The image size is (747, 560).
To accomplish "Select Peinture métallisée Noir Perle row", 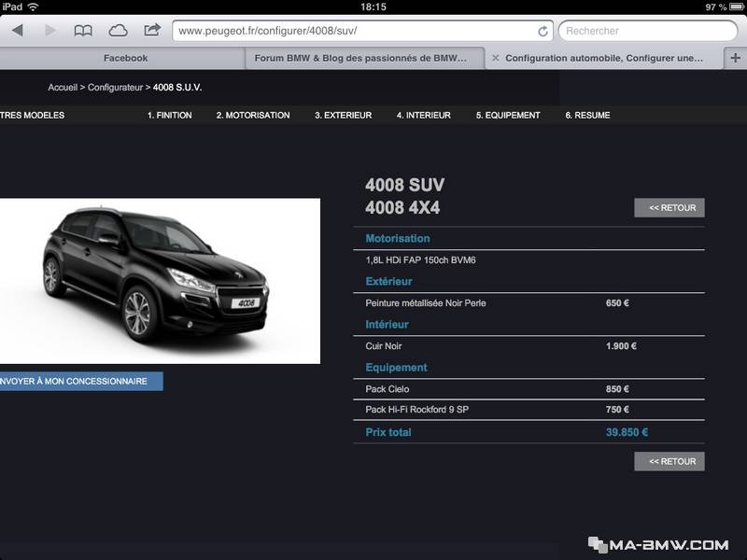I will (x=529, y=302).
